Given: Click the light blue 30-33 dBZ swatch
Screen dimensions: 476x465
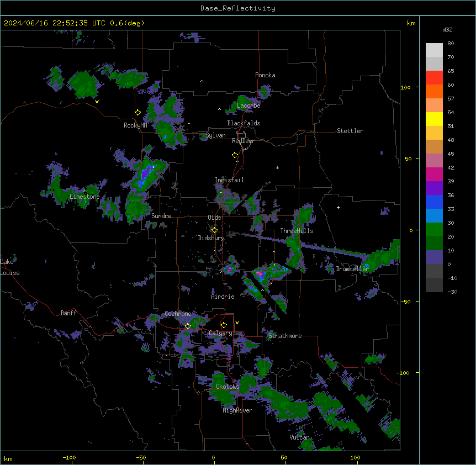Looking at the screenshot, I should tap(434, 216).
